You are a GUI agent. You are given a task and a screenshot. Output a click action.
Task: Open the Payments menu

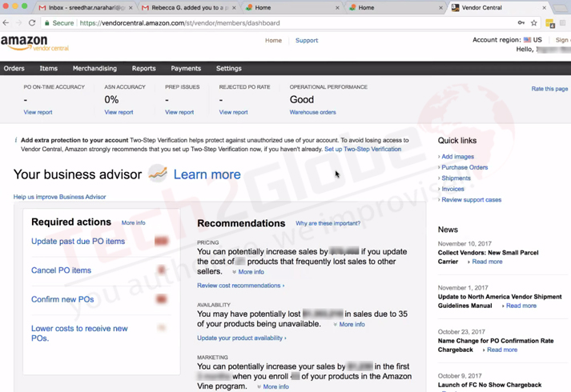186,69
